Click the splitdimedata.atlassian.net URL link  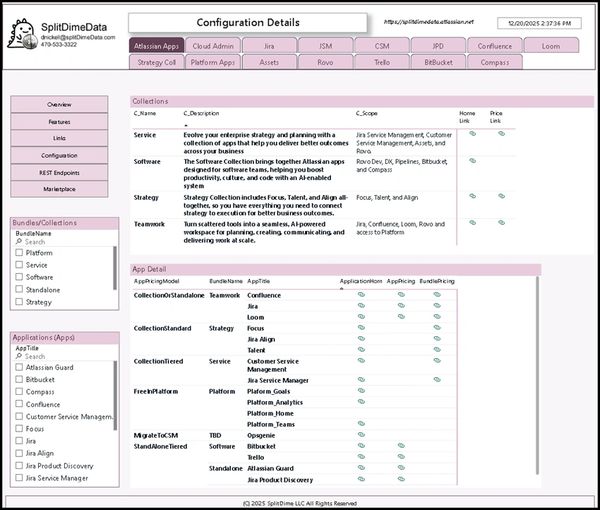pyautogui.click(x=429, y=21)
